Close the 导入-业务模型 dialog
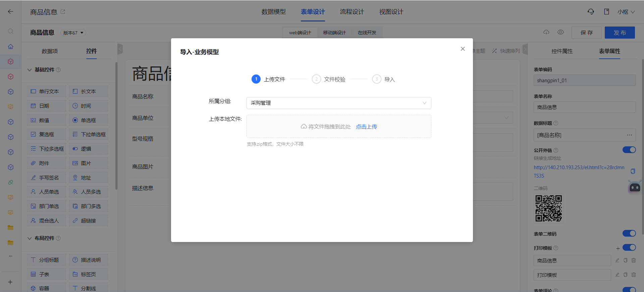The image size is (644, 292). tap(463, 49)
